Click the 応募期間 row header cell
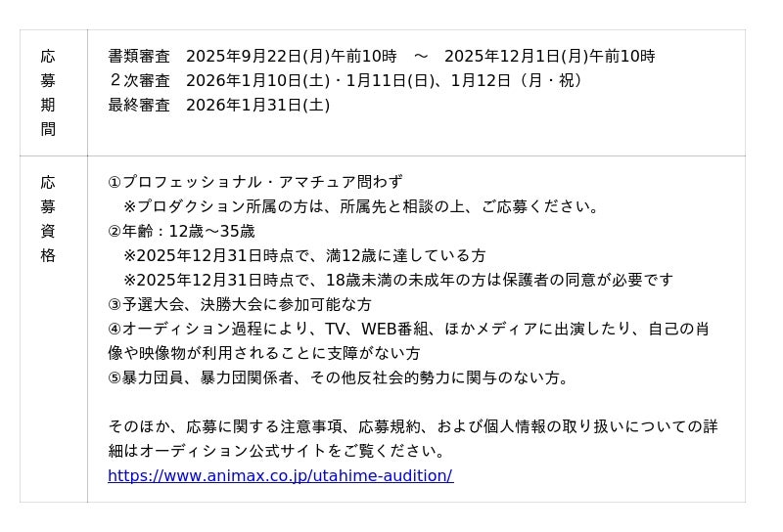This screenshot has width=783, height=532. coord(48,93)
